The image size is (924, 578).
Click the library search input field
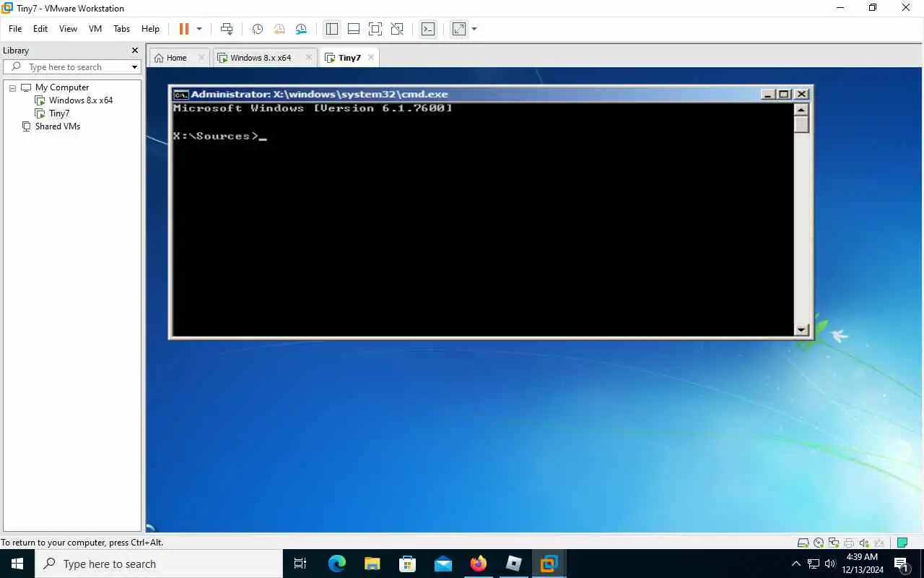tap(71, 66)
